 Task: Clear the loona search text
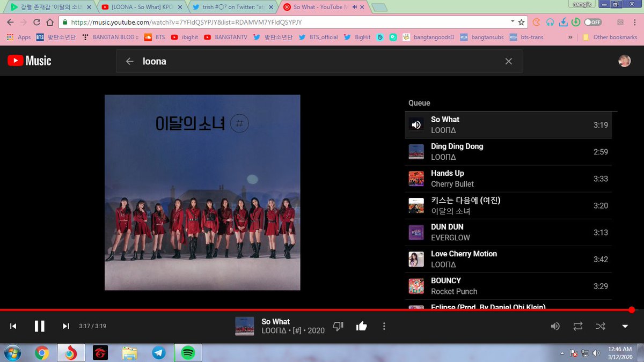(509, 61)
